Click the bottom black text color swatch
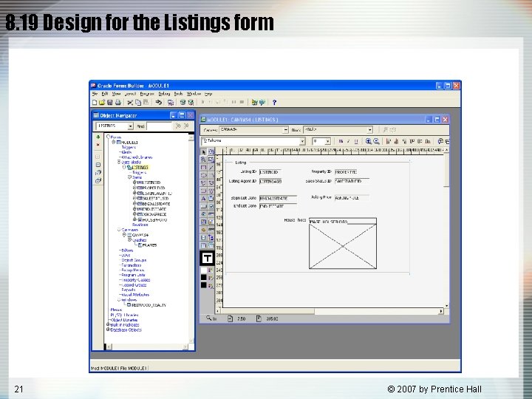The height and width of the screenshot is (399, 532). coord(204,285)
